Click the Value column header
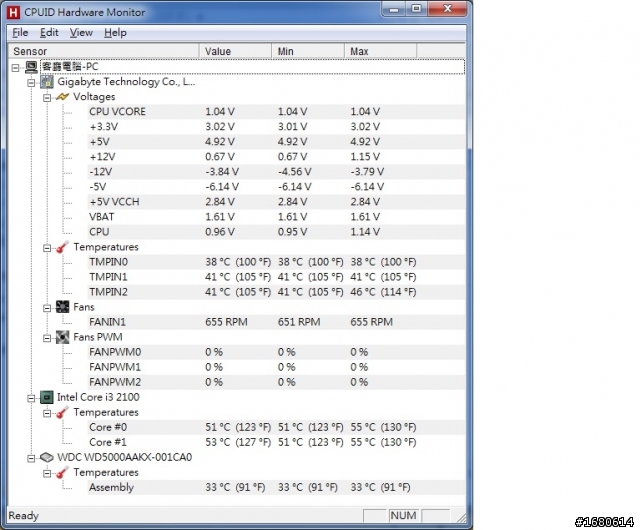 pos(236,51)
